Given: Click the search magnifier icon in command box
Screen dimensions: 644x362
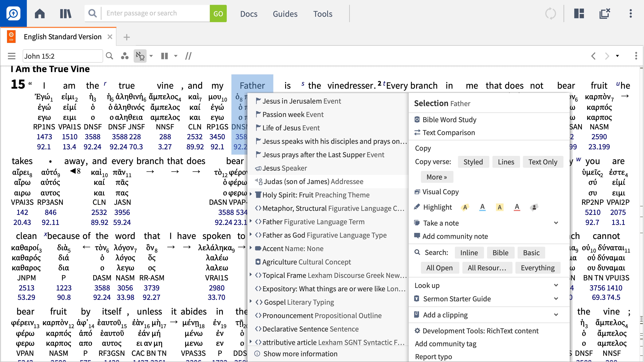Looking at the screenshot, I should point(93,13).
